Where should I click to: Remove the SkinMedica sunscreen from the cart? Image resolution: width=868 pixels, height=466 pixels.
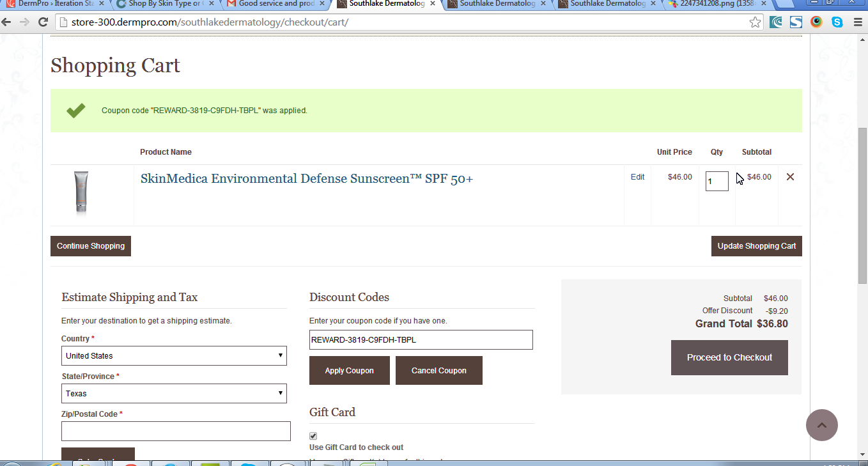pyautogui.click(x=790, y=177)
